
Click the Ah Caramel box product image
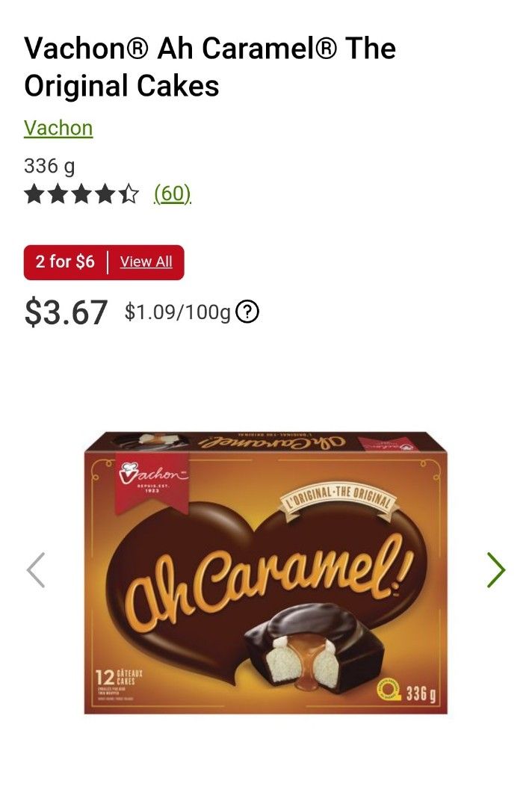(265, 573)
